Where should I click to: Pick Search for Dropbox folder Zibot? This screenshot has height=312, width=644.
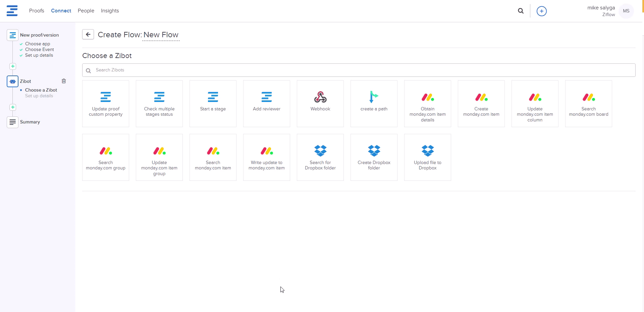(320, 157)
